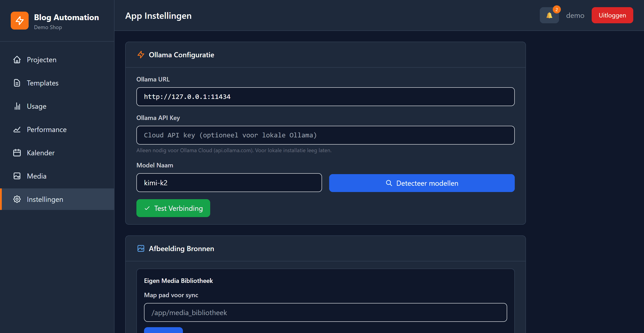Click the Instellingen gear icon
Viewport: 644px width, 333px height.
coord(17,199)
